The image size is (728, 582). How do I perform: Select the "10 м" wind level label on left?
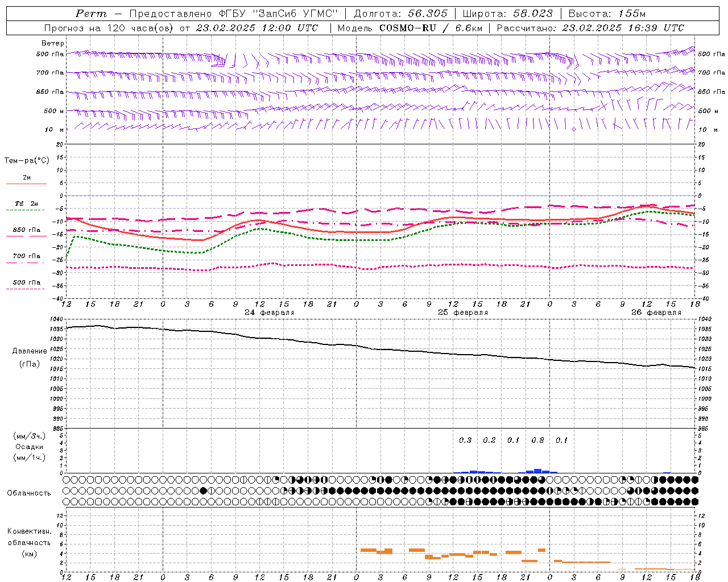click(54, 130)
